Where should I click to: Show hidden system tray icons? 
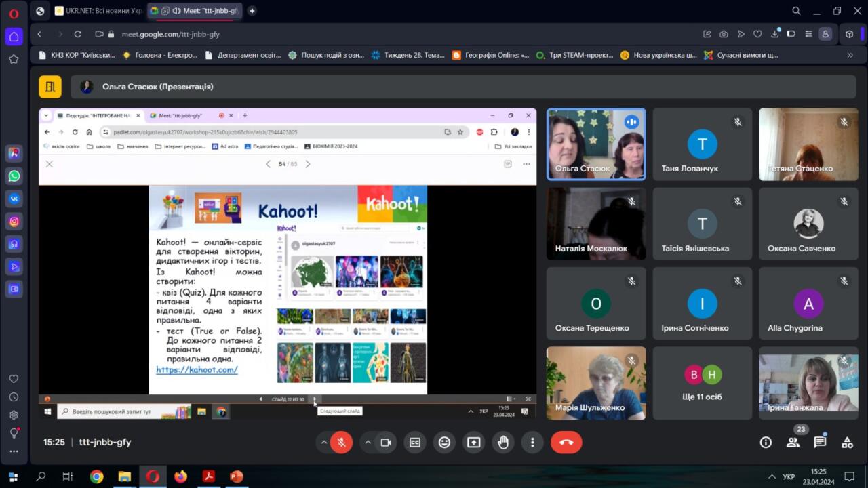[x=771, y=476]
